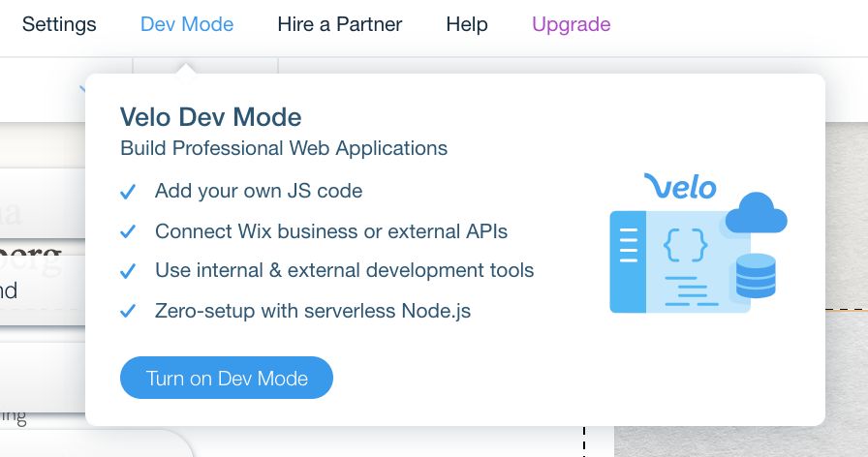Click the checkmark beside Use internal & external tools
The height and width of the screenshot is (457, 868).
(128, 272)
